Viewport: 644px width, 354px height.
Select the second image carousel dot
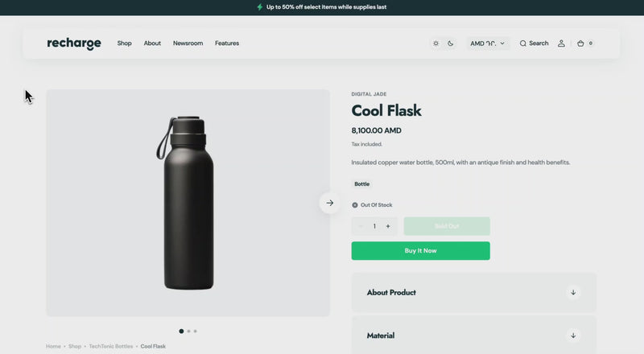pyautogui.click(x=188, y=331)
